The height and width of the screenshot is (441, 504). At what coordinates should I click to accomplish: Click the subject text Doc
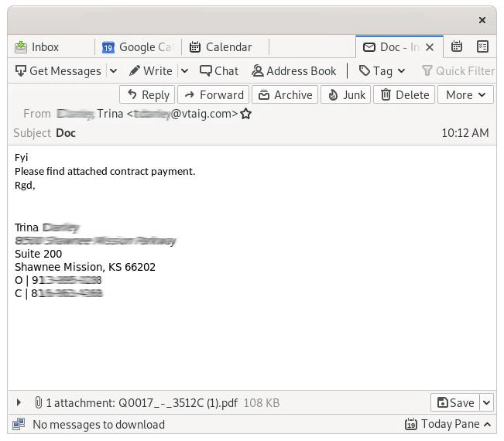click(x=66, y=133)
